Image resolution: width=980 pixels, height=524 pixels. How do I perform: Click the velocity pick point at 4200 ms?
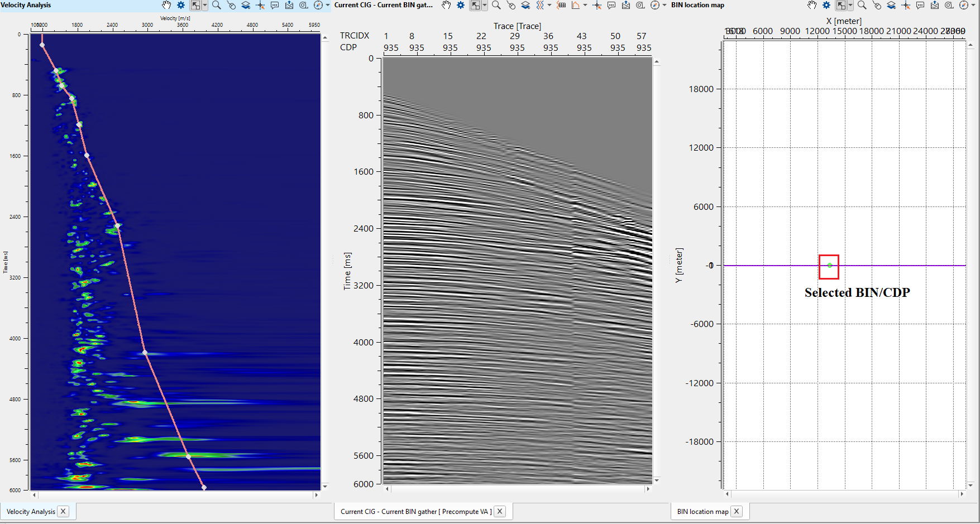tap(145, 353)
